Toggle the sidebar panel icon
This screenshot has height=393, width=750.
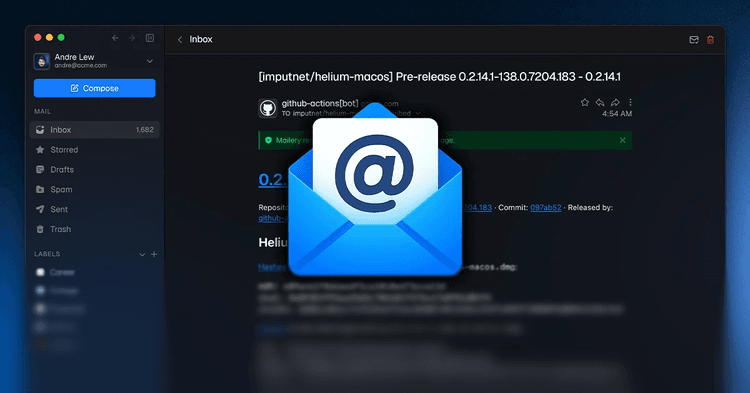tap(150, 38)
